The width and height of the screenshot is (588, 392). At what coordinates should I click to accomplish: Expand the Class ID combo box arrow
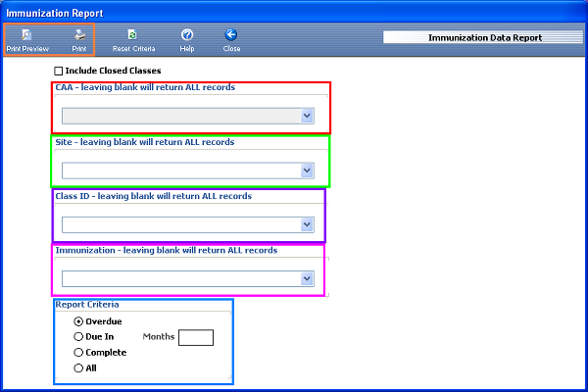307,224
